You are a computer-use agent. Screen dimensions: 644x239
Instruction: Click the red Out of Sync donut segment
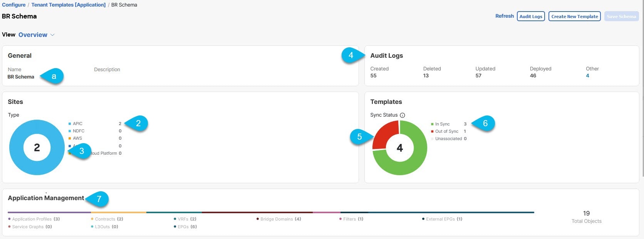point(383,134)
